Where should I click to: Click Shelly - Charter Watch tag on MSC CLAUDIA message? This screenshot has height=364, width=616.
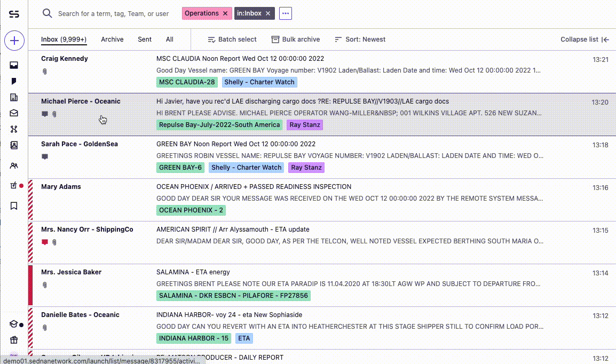(259, 82)
